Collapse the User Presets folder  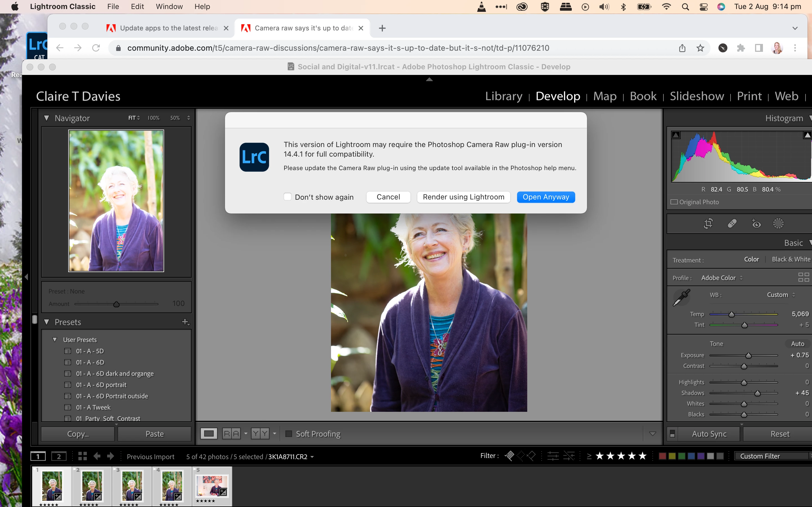click(55, 340)
